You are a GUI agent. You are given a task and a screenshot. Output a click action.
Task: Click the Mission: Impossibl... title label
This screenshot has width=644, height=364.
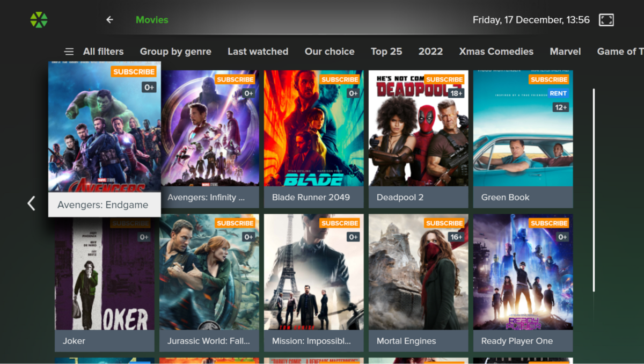click(x=311, y=341)
